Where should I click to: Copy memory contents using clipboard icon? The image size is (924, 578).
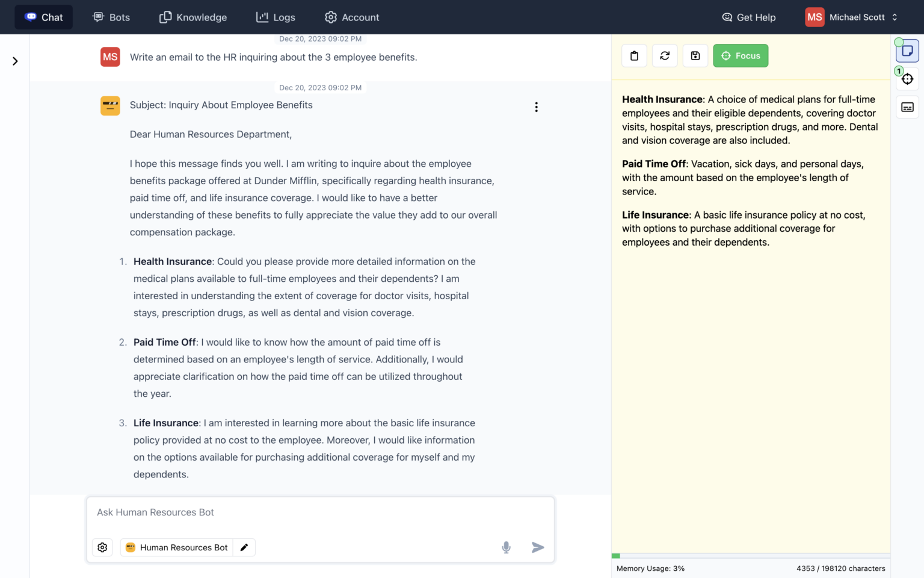[634, 55]
